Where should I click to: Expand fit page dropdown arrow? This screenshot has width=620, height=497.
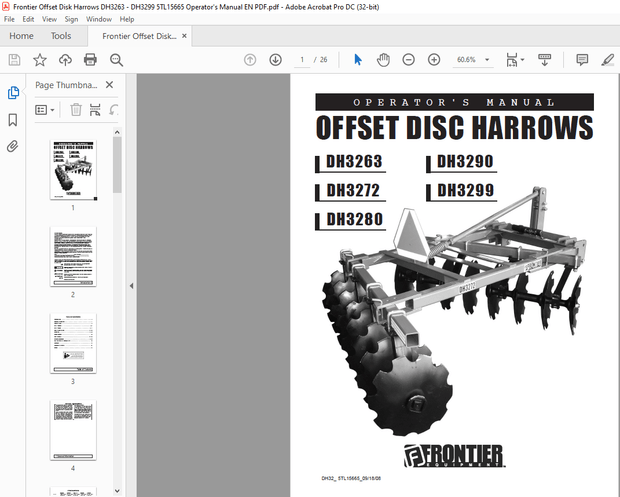click(x=523, y=60)
